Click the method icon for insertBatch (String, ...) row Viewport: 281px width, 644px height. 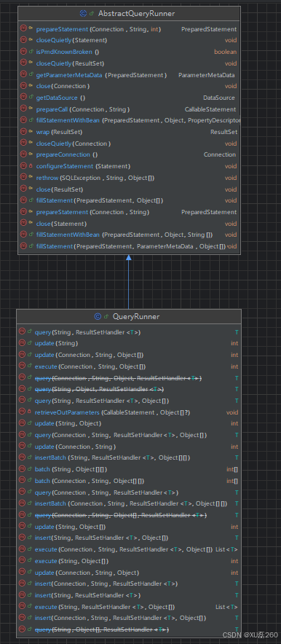point(22,458)
